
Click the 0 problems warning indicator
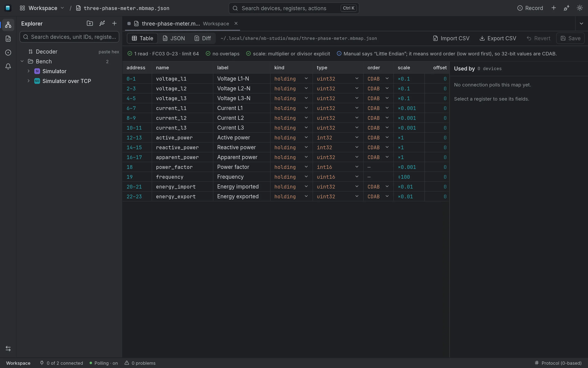click(x=140, y=363)
